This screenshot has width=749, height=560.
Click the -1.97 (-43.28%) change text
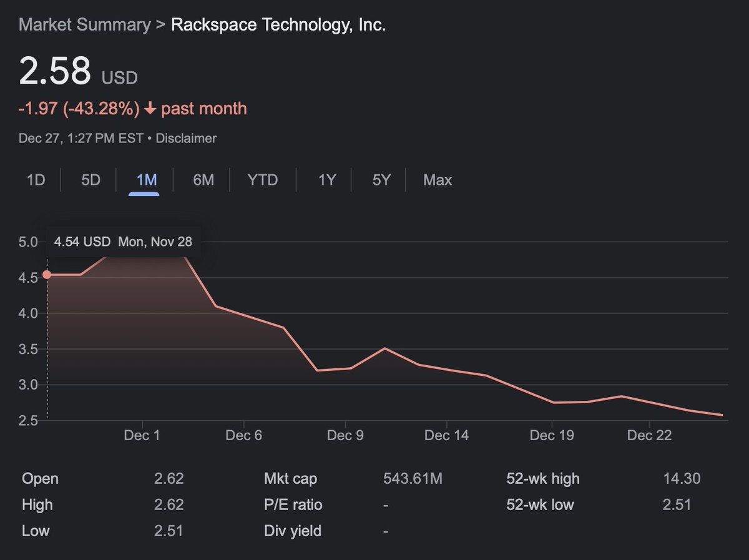point(79,109)
